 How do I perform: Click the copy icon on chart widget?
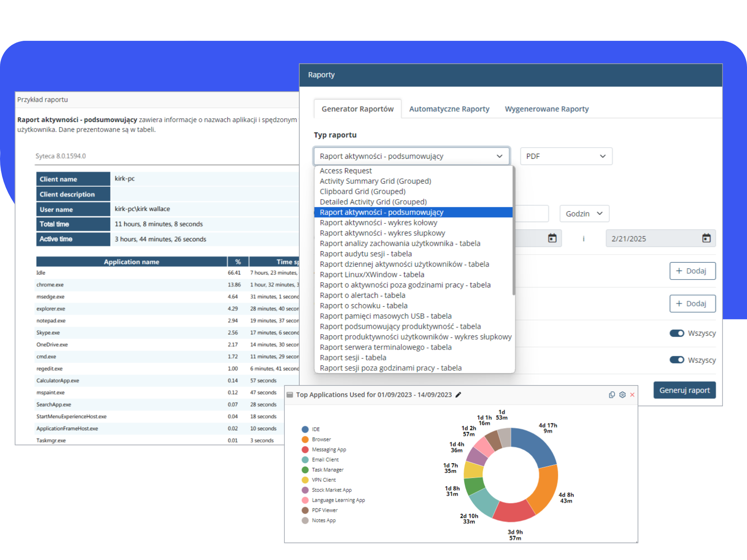click(x=612, y=395)
